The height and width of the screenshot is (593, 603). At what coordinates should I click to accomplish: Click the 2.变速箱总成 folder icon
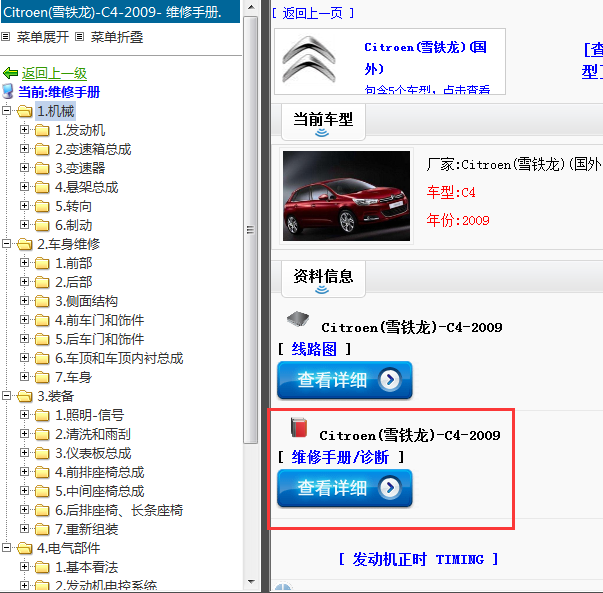click(42, 149)
